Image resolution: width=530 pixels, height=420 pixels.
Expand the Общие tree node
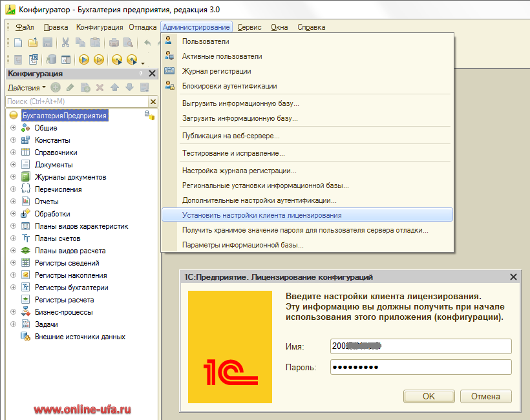[x=13, y=128]
